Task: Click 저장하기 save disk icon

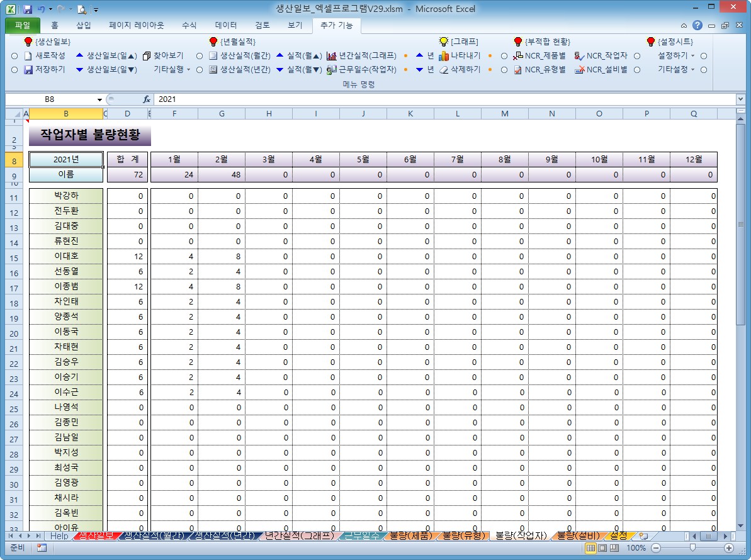Action: pos(28,70)
